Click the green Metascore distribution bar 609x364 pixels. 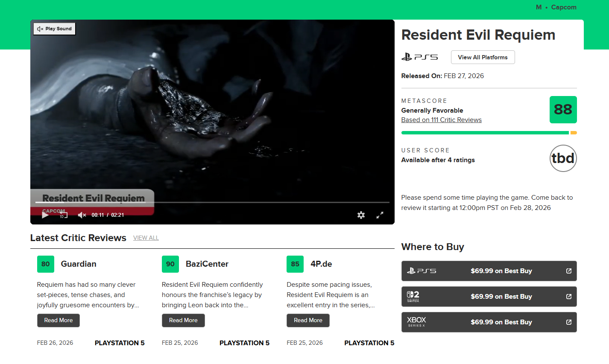pos(485,133)
